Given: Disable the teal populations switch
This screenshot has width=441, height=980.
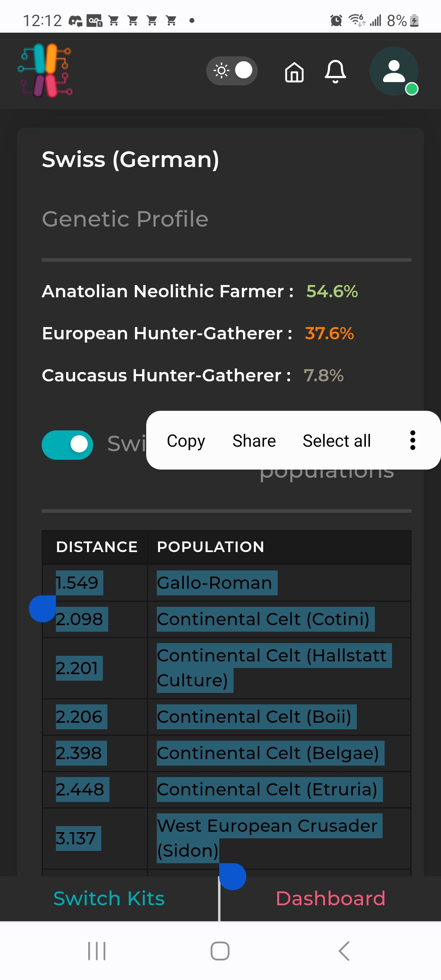Looking at the screenshot, I should point(67,445).
